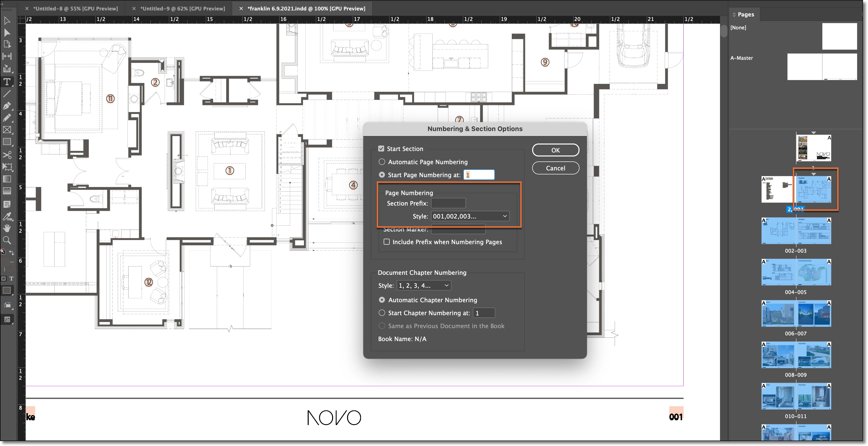Select the Direct Selection tool
Screen dimensions: 868x446
7,33
